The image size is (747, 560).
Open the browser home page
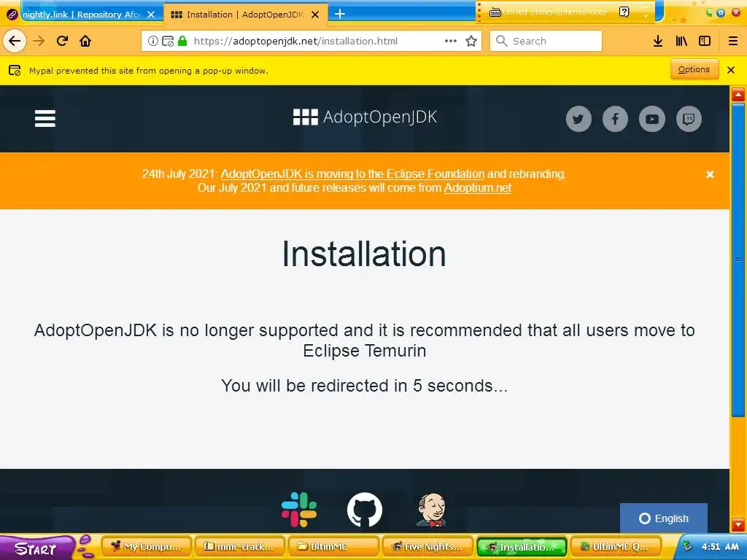[85, 41]
